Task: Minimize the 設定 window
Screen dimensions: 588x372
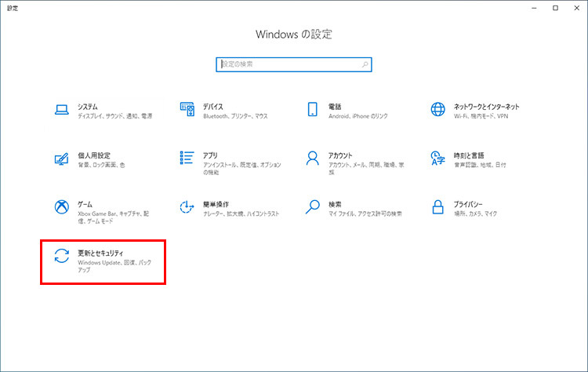Action: tap(532, 7)
